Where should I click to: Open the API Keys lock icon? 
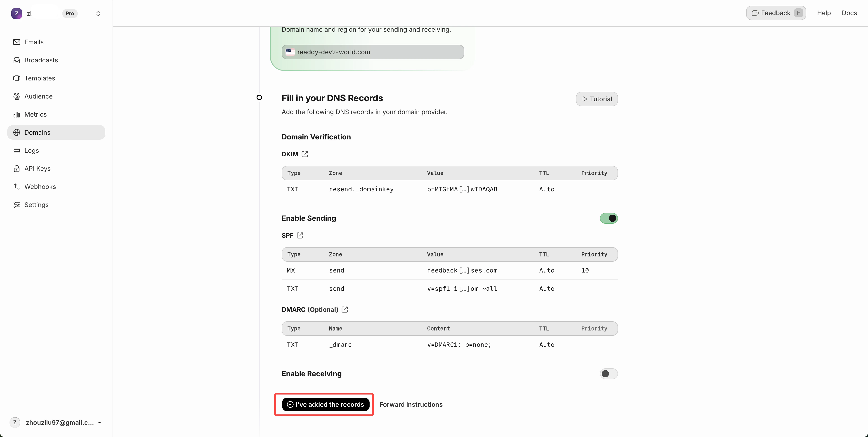tap(17, 169)
